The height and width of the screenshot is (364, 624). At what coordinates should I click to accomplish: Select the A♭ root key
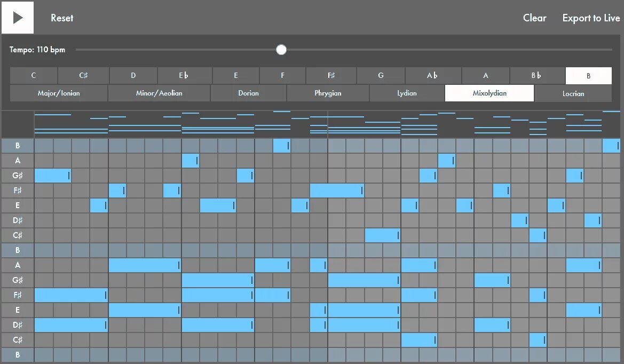[433, 76]
